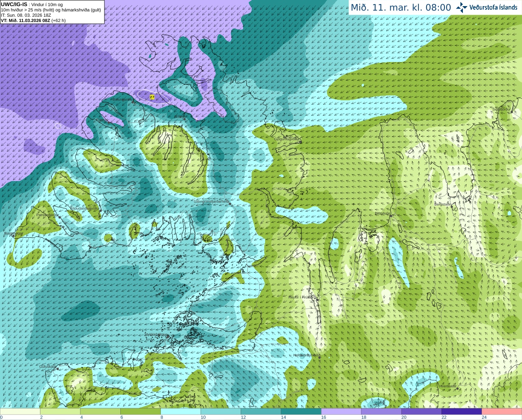Click the Æðey place label

click(x=179, y=117)
